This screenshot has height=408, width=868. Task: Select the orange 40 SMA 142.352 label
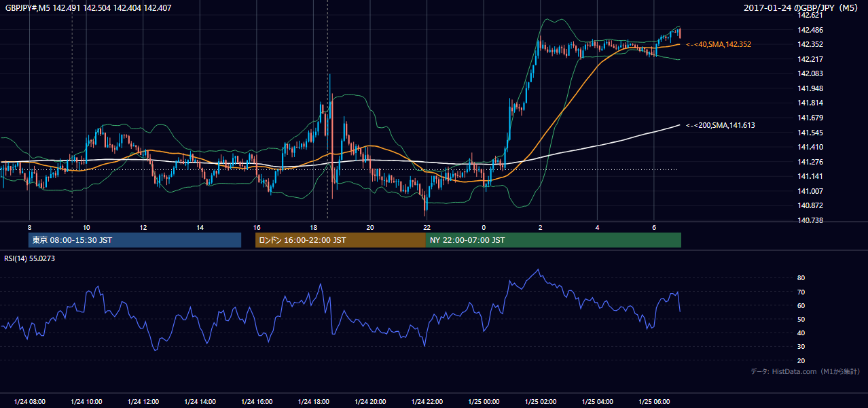pyautogui.click(x=719, y=44)
